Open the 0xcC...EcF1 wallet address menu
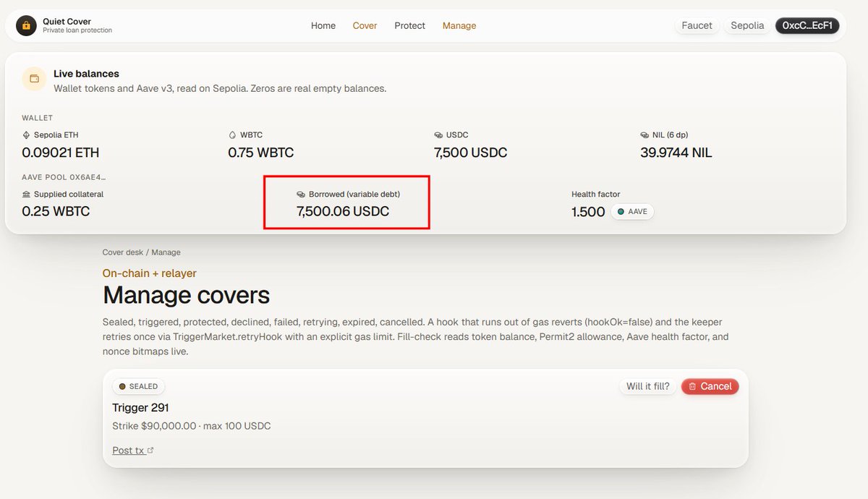This screenshot has width=868, height=499. coord(807,25)
